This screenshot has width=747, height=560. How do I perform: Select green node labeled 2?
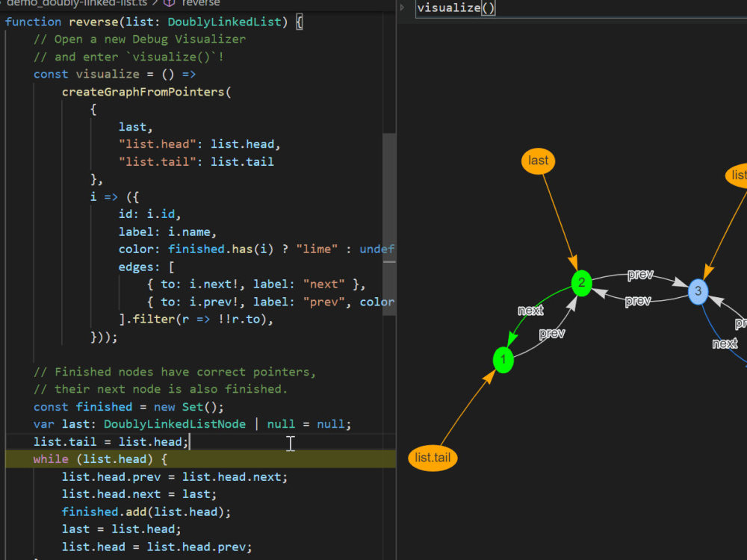(x=581, y=283)
